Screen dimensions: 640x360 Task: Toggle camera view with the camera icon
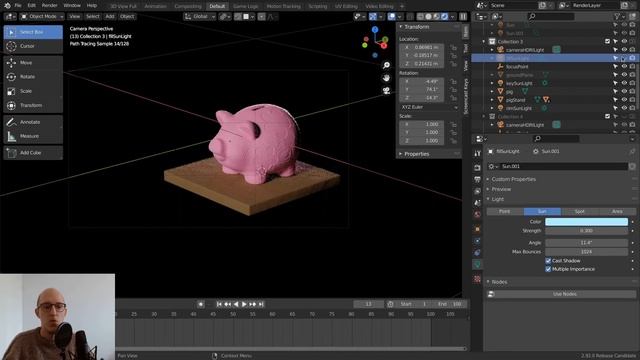pyautogui.click(x=386, y=91)
